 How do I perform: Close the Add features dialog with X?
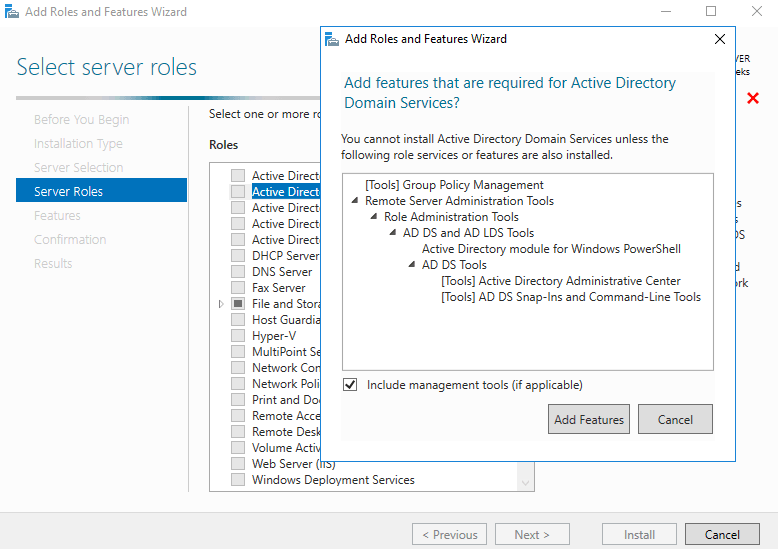click(x=719, y=39)
